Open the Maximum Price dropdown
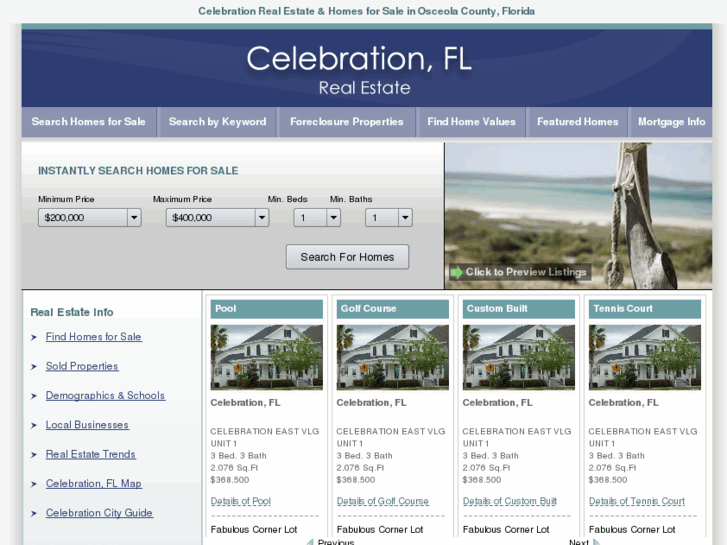 coord(217,218)
